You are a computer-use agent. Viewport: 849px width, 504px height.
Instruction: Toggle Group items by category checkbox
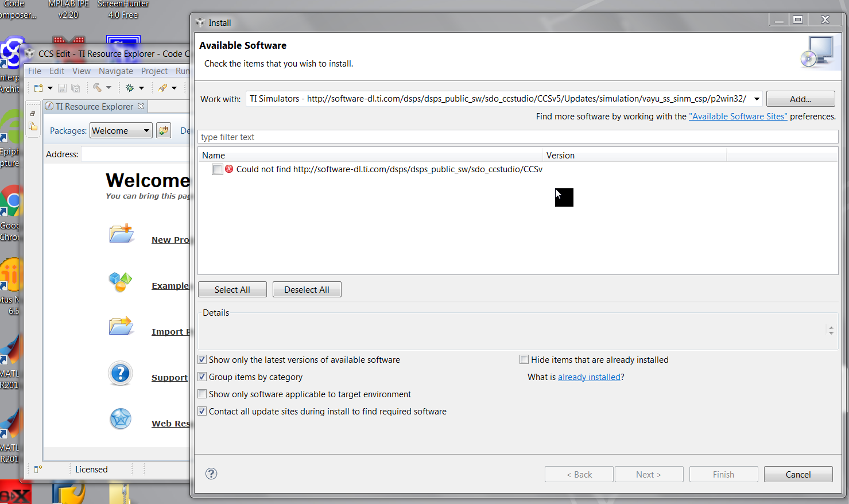[202, 377]
